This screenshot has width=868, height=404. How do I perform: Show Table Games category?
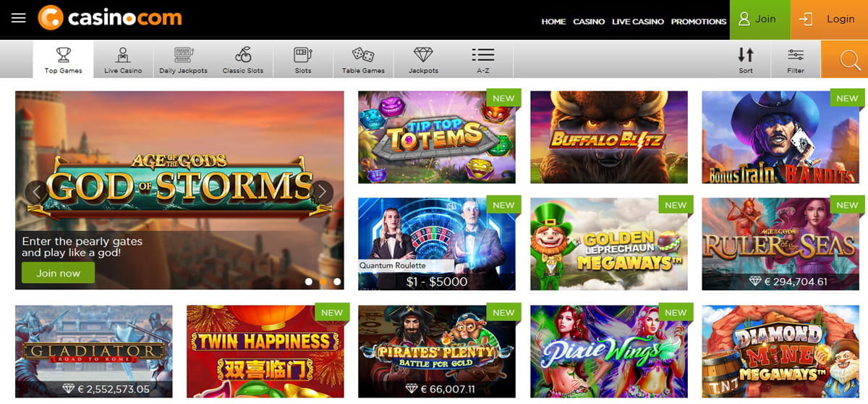tap(363, 59)
